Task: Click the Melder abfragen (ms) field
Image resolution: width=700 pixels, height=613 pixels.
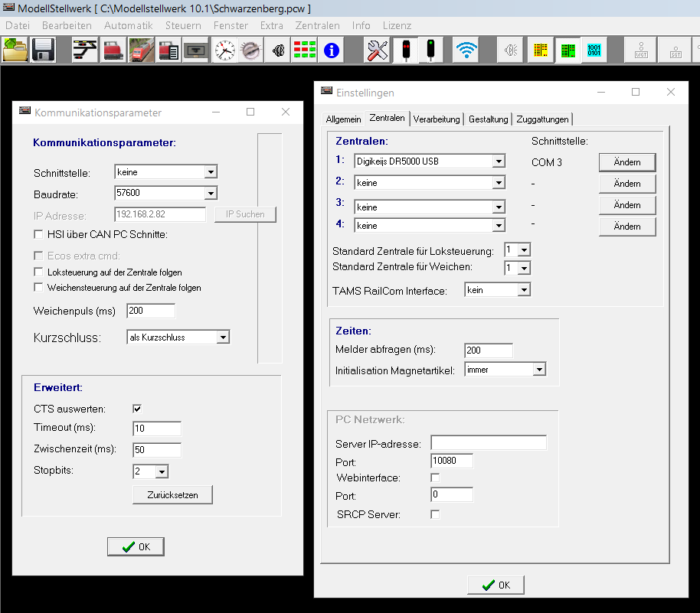Action: pyautogui.click(x=489, y=351)
